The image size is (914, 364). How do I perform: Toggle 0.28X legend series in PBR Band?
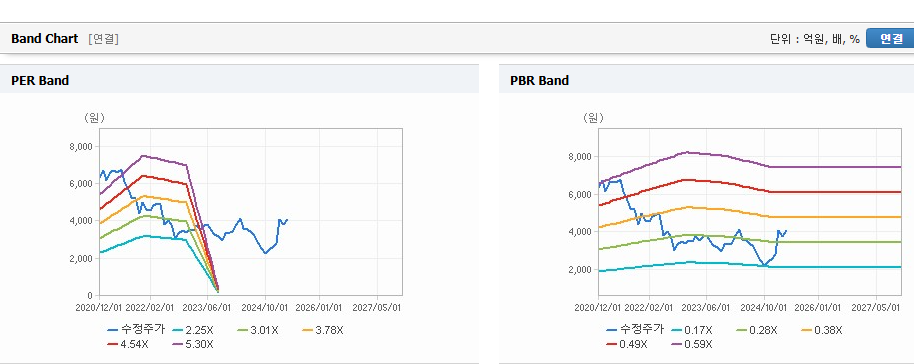tap(757, 330)
